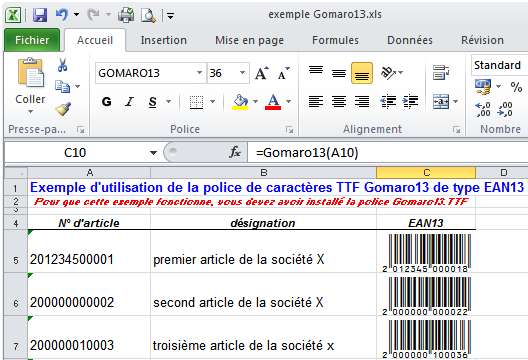Click the text orientation icon
The width and height of the screenshot is (528, 360).
coord(388,72)
